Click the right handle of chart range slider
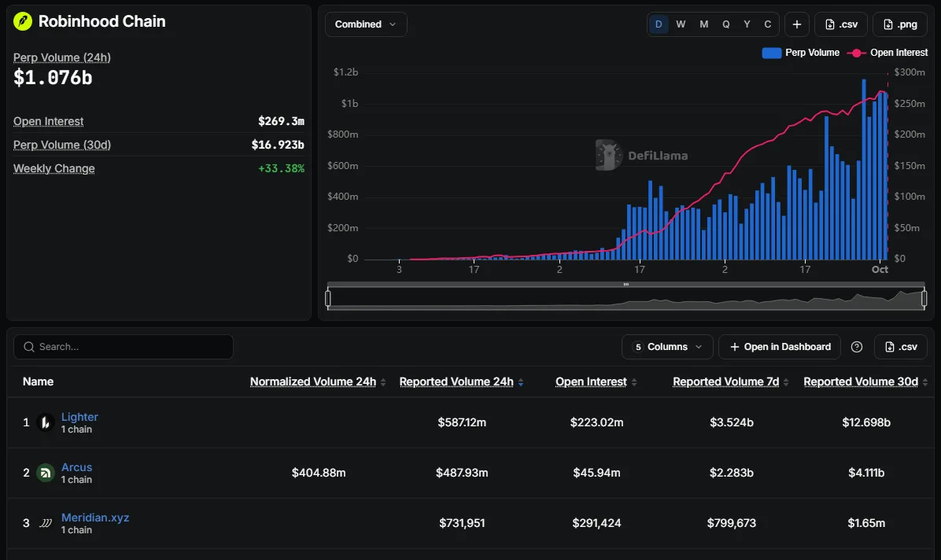941x560 pixels. pos(924,298)
